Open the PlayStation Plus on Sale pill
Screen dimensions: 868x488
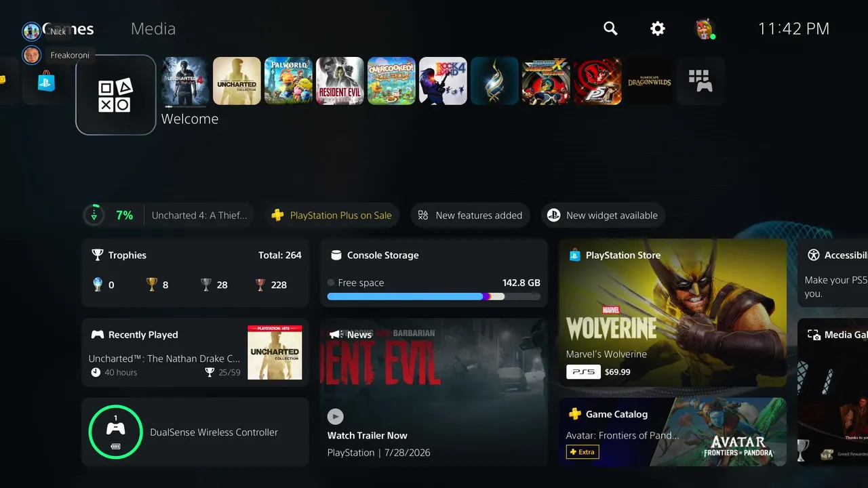pyautogui.click(x=332, y=215)
